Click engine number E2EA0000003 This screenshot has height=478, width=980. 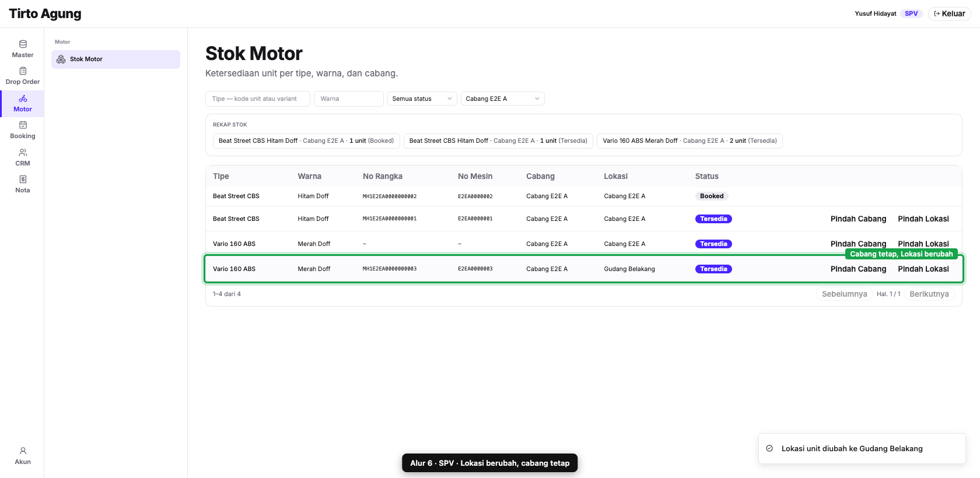pos(475,269)
